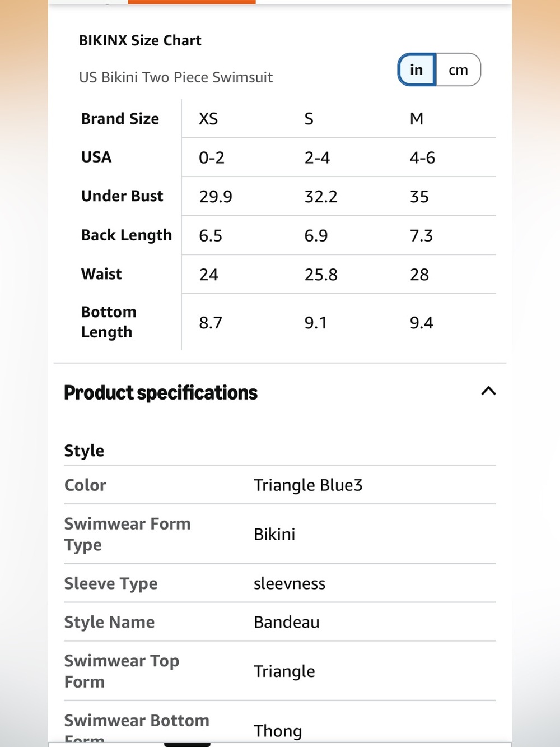Select the XS brand size column

click(208, 119)
